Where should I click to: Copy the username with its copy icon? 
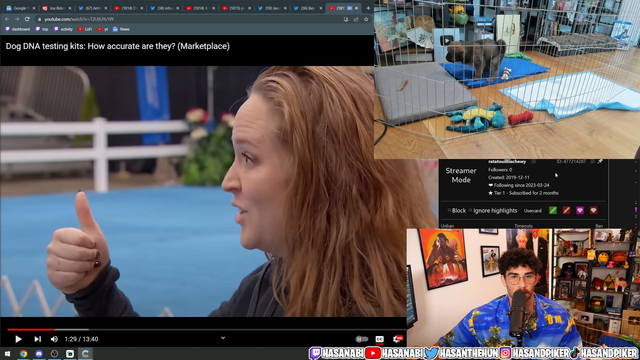tap(533, 162)
